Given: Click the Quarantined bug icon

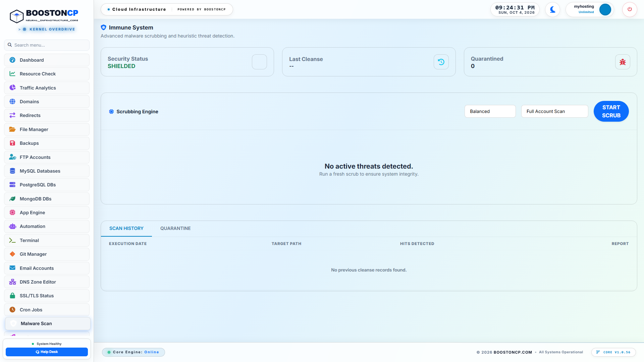Looking at the screenshot, I should [623, 62].
